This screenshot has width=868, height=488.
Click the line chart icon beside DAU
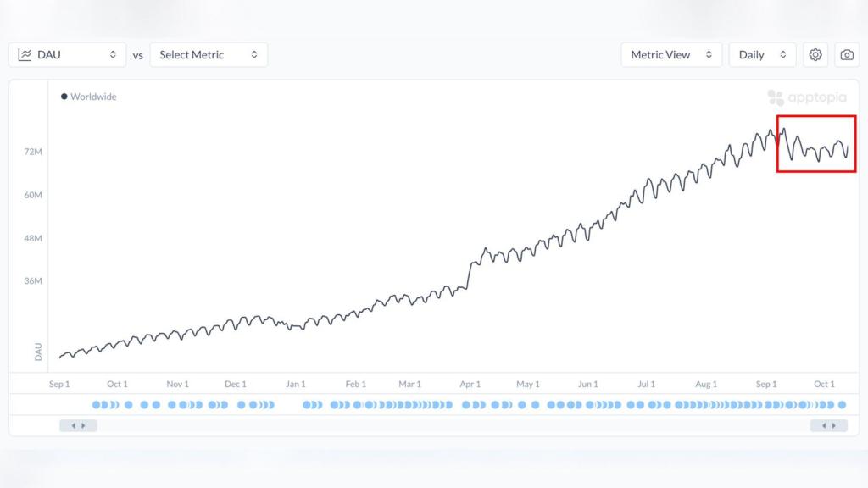click(25, 55)
